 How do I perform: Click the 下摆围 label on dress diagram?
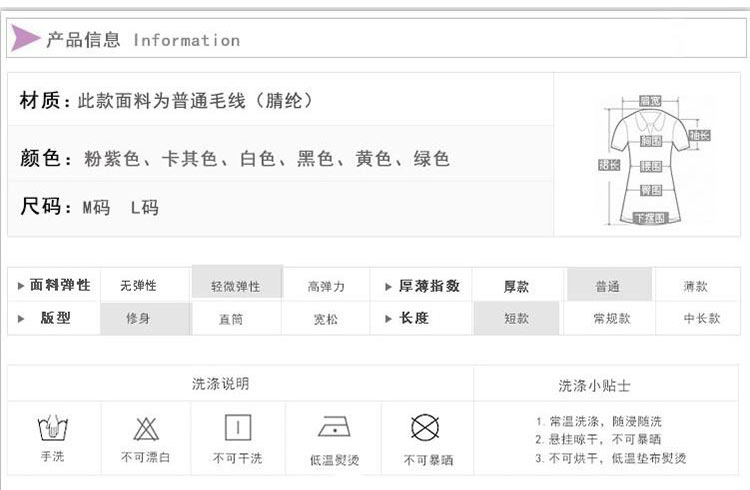[x=650, y=218]
